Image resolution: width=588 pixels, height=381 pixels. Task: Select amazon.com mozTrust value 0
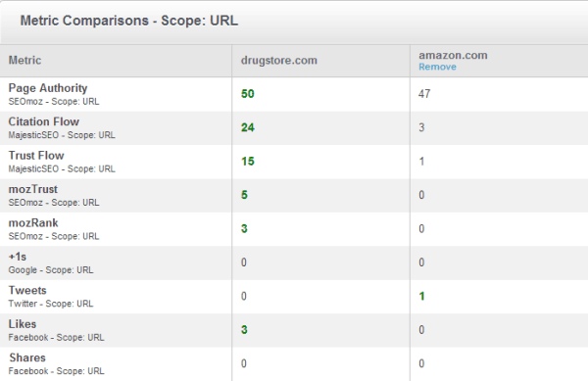421,195
